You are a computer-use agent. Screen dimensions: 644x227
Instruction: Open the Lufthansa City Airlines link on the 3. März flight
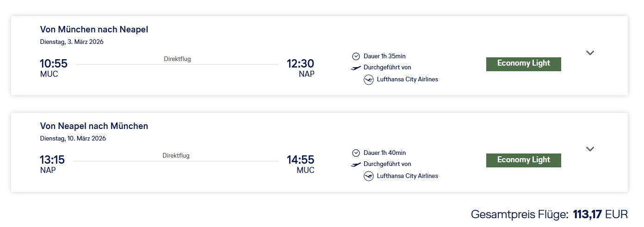tap(408, 80)
